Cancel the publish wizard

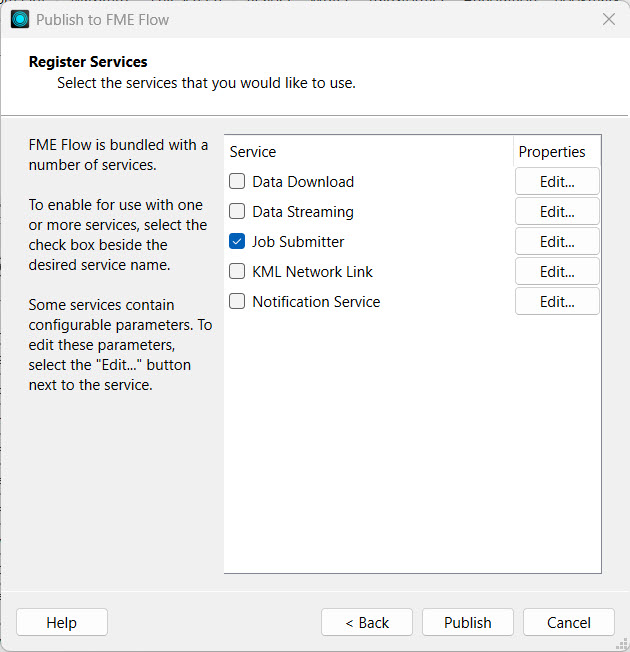coord(568,623)
